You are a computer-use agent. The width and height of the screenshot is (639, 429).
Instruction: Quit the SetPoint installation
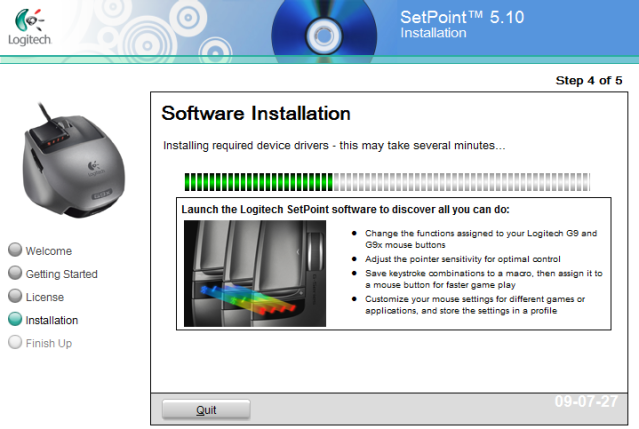[x=206, y=410]
